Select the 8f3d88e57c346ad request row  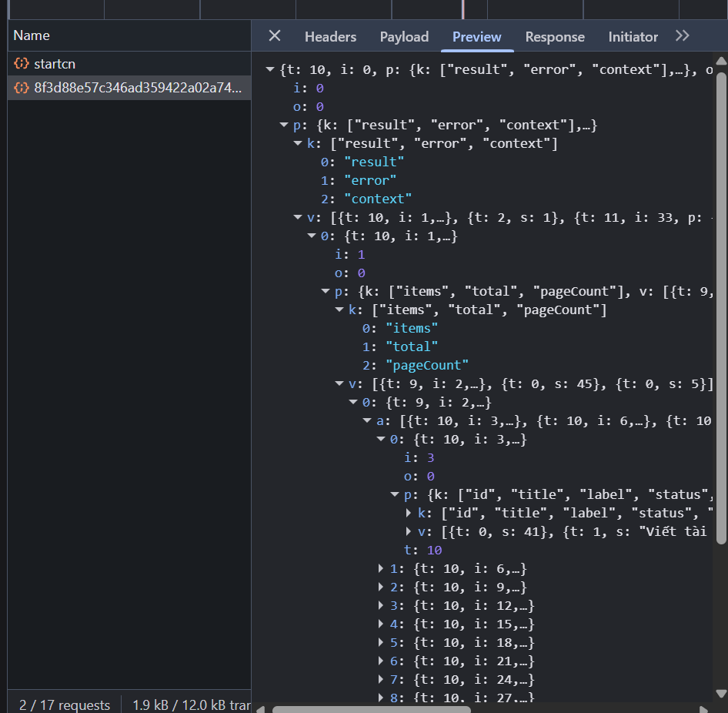click(x=139, y=88)
